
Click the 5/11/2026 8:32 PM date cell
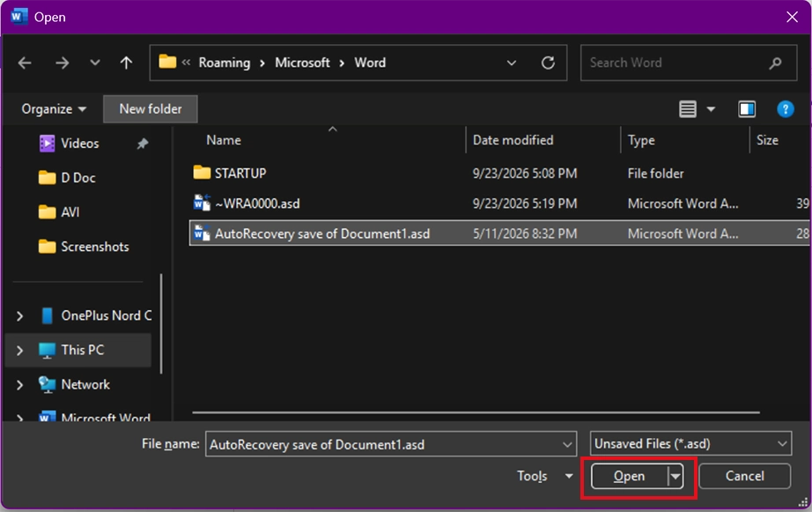click(x=525, y=234)
